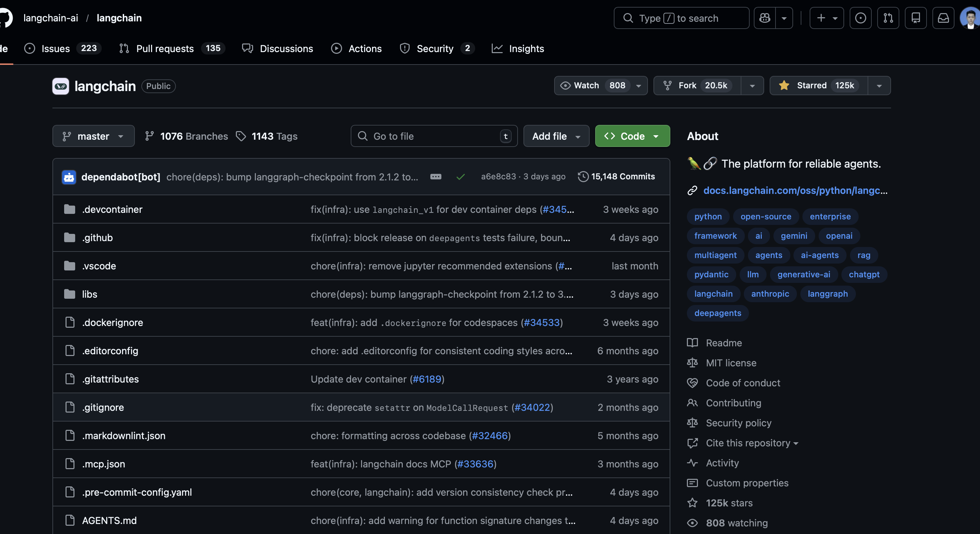Open the issues circle icon in header
980x534 pixels.
(861, 18)
